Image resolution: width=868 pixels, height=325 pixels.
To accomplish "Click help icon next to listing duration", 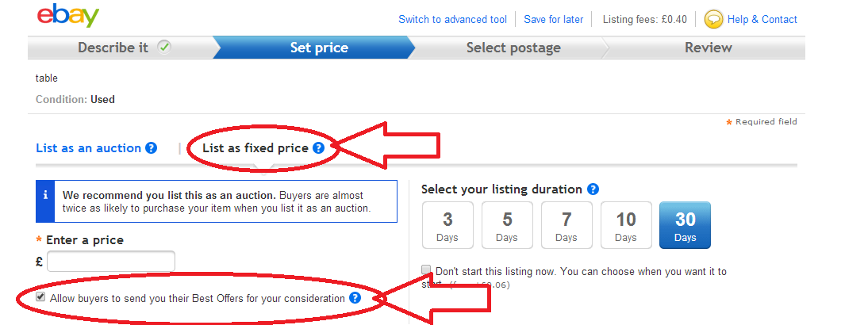I will pos(592,189).
